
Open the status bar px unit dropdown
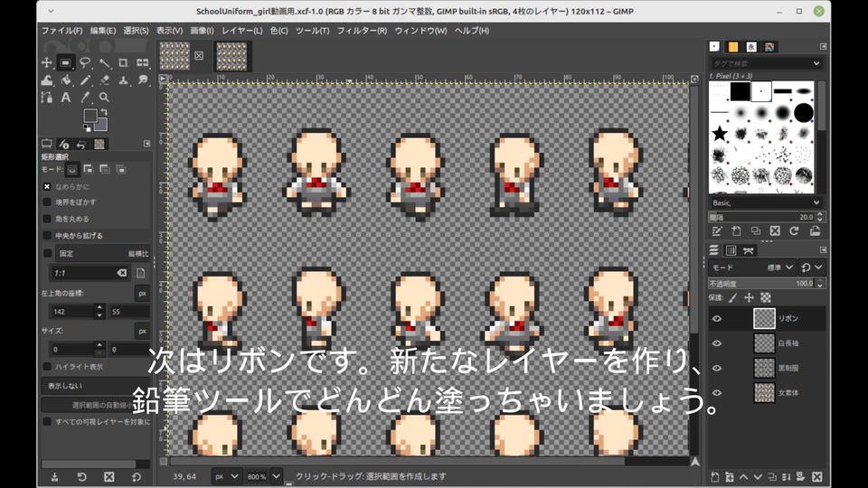click(x=226, y=476)
